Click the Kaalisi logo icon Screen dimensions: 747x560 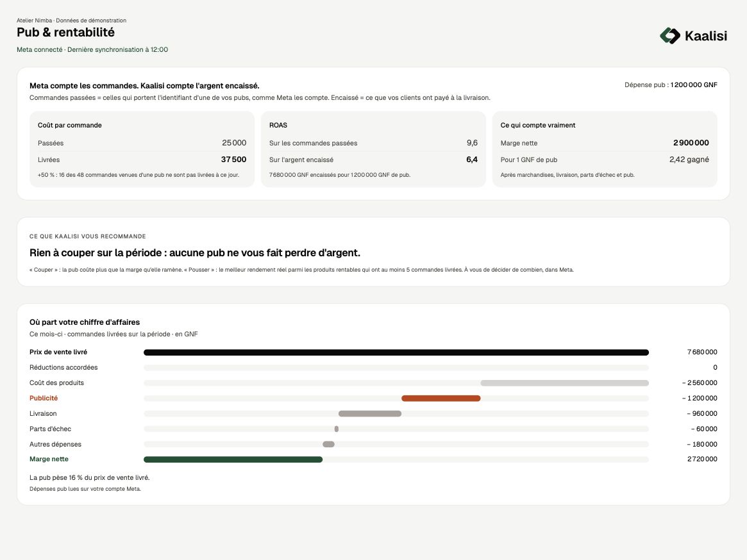tap(670, 36)
